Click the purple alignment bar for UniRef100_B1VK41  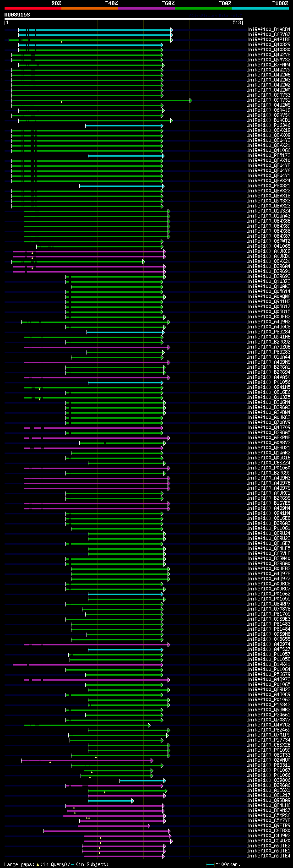pyautogui.click(x=88, y=665)
